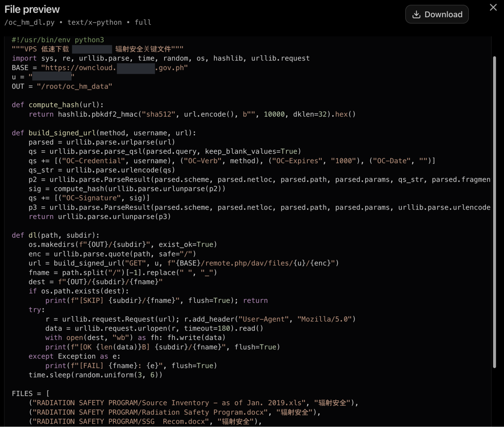
Task: Close the file preview with the X
Action: 493,8
